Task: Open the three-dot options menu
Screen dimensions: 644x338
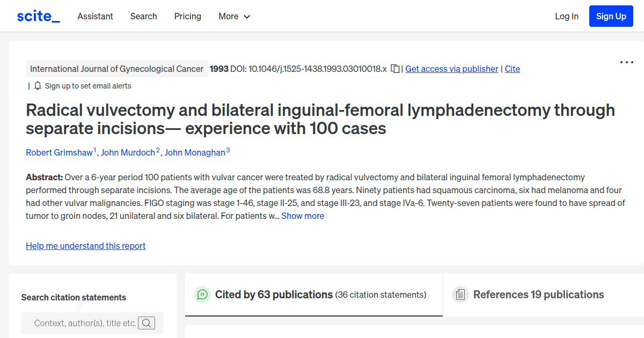Action: (x=626, y=62)
